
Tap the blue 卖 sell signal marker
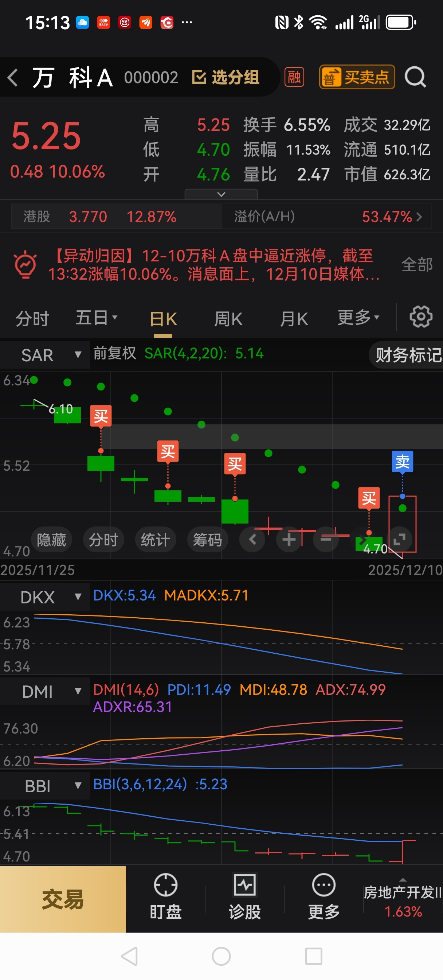[x=402, y=462]
